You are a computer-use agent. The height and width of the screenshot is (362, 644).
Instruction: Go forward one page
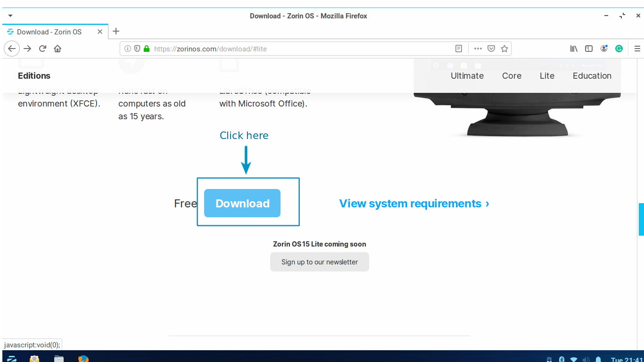27,49
